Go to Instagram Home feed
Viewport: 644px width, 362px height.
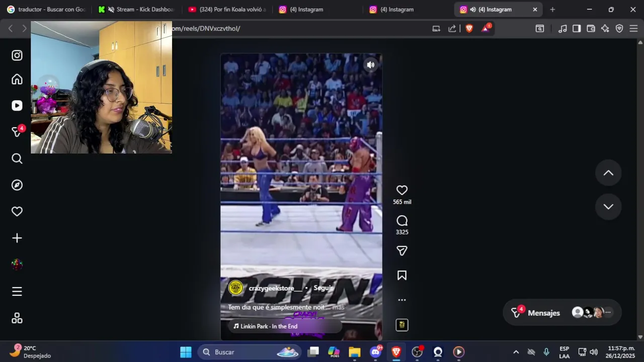pyautogui.click(x=17, y=79)
